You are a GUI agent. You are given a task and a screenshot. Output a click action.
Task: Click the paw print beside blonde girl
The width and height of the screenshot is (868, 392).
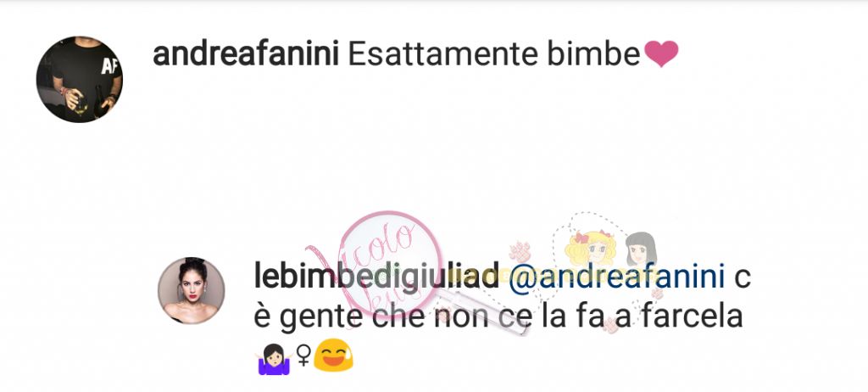520,253
